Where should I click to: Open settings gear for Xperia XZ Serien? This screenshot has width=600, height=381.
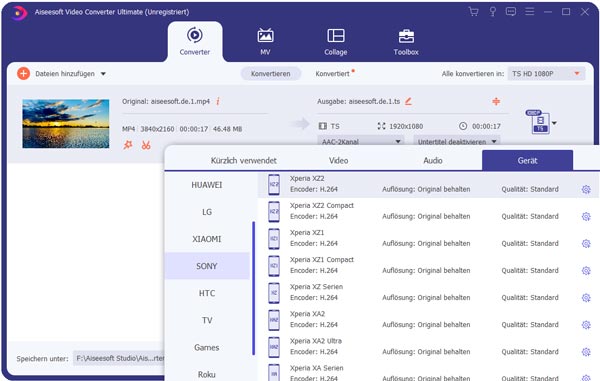(x=586, y=298)
